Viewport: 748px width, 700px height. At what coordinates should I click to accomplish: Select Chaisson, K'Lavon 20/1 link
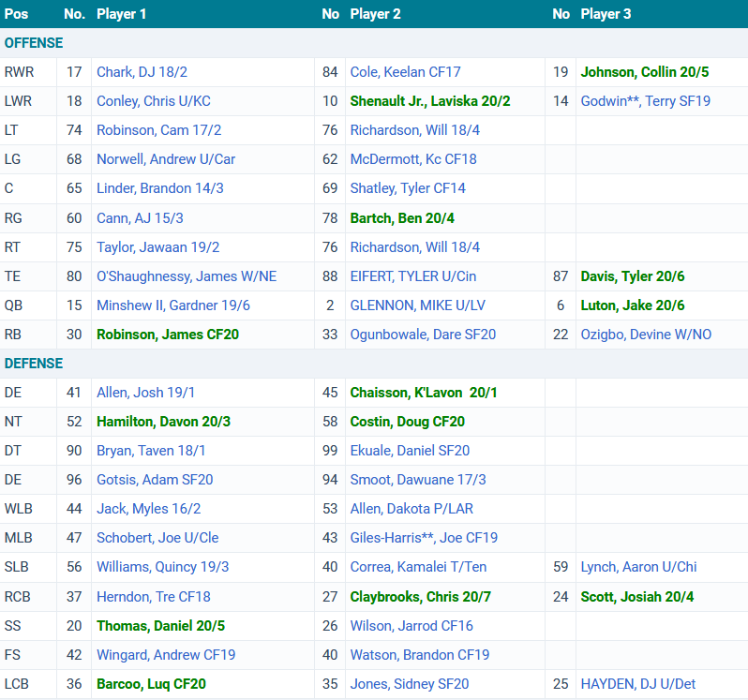(423, 393)
